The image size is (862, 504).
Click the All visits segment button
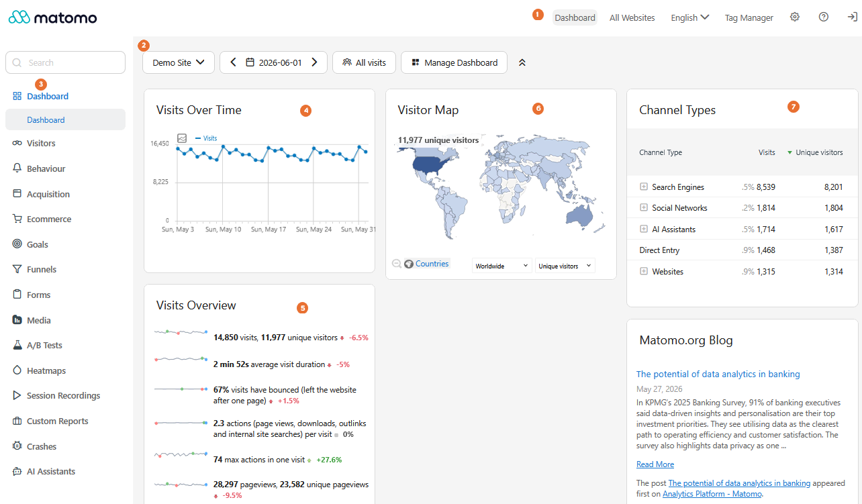(365, 62)
